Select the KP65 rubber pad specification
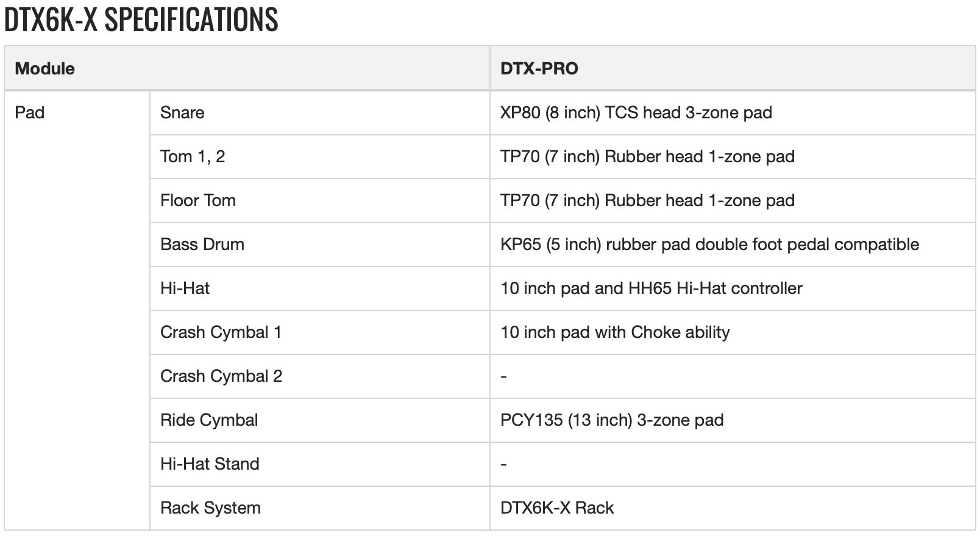The image size is (980, 538). (709, 245)
